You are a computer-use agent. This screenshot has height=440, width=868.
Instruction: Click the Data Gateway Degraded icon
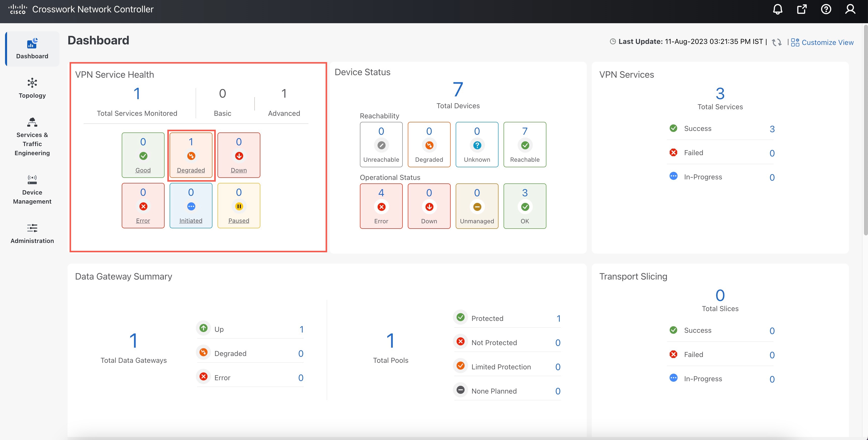tap(204, 352)
